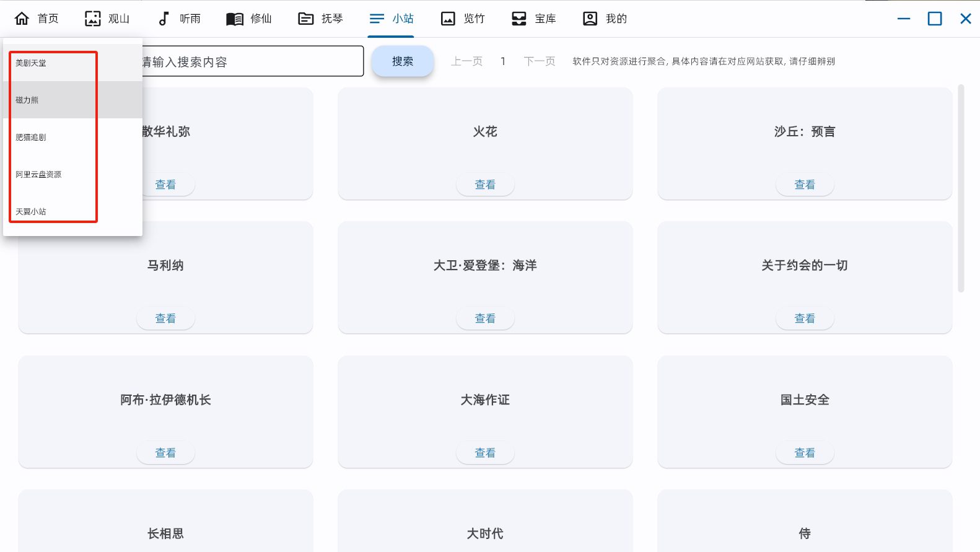Choose 磁力熊 in the dropdown list

coord(72,100)
